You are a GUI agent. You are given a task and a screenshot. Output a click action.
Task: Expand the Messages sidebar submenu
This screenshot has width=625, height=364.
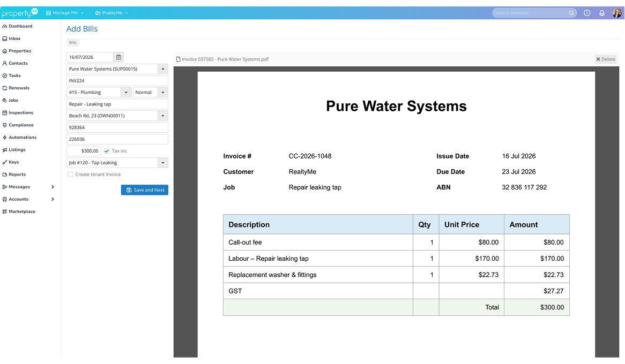tap(53, 187)
